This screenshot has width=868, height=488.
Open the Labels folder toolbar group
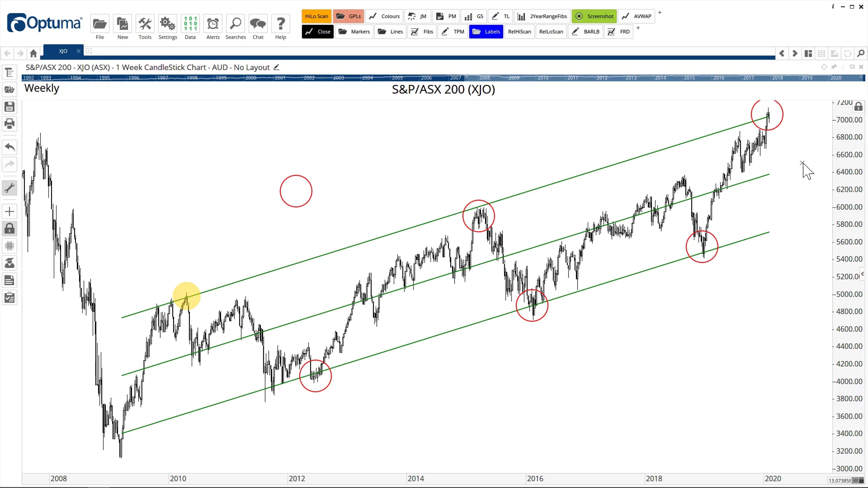pyautogui.click(x=486, y=32)
